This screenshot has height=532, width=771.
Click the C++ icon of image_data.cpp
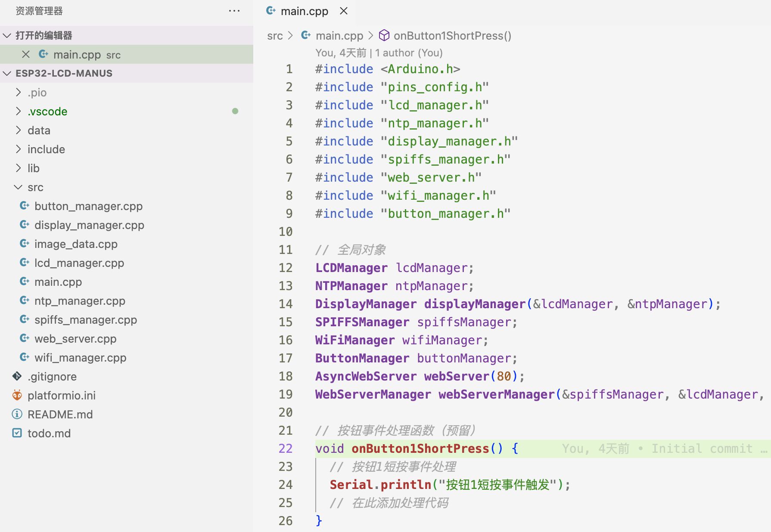pos(25,244)
